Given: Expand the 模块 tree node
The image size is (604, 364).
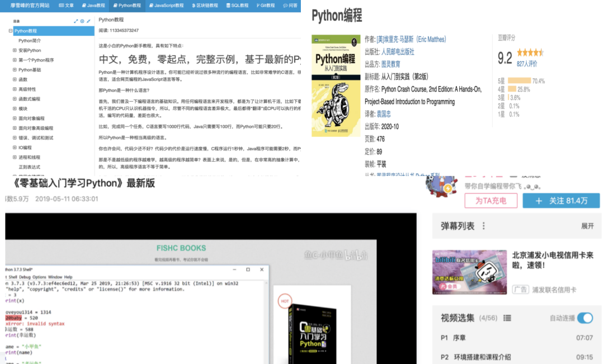Looking at the screenshot, I should pyautogui.click(x=15, y=108).
